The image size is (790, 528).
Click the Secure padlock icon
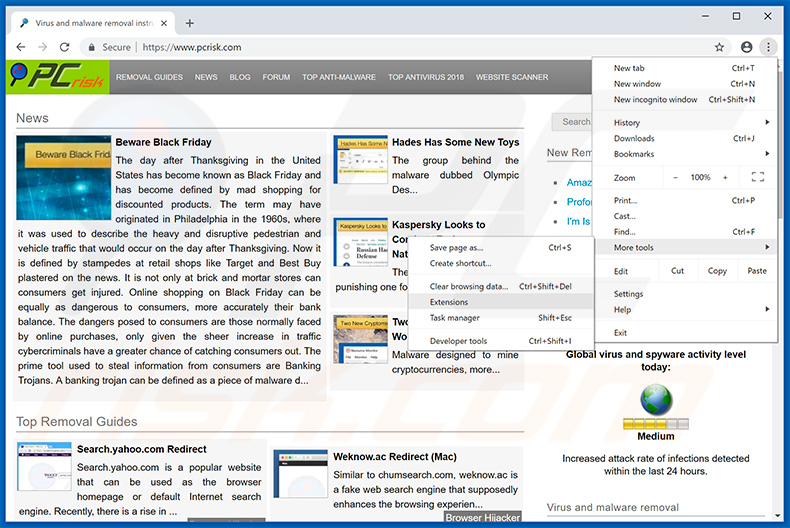pos(91,47)
